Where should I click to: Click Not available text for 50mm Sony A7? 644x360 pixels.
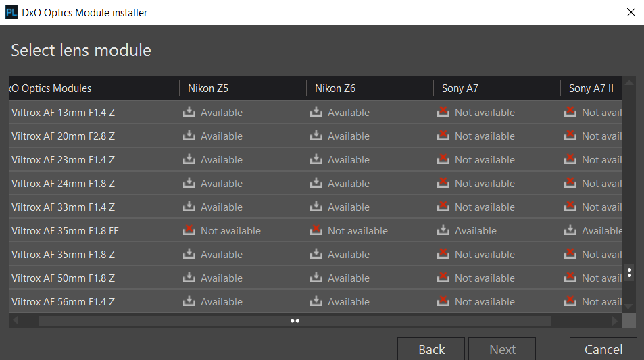tap(485, 278)
